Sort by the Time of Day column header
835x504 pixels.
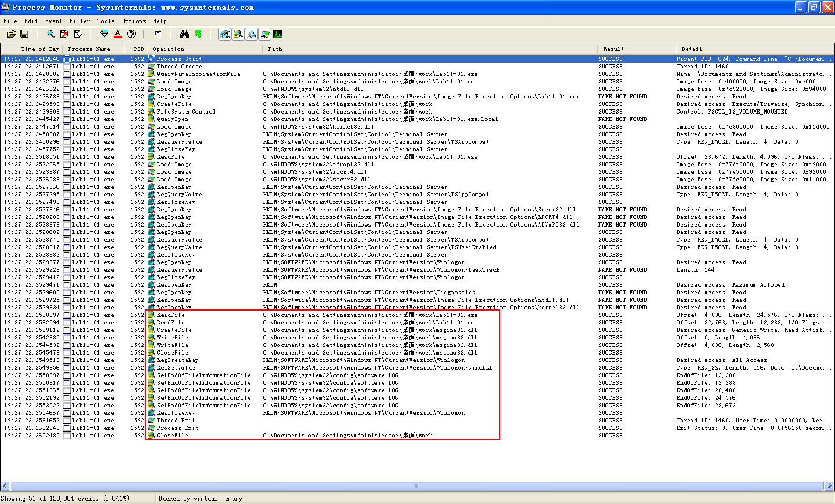pyautogui.click(x=32, y=49)
